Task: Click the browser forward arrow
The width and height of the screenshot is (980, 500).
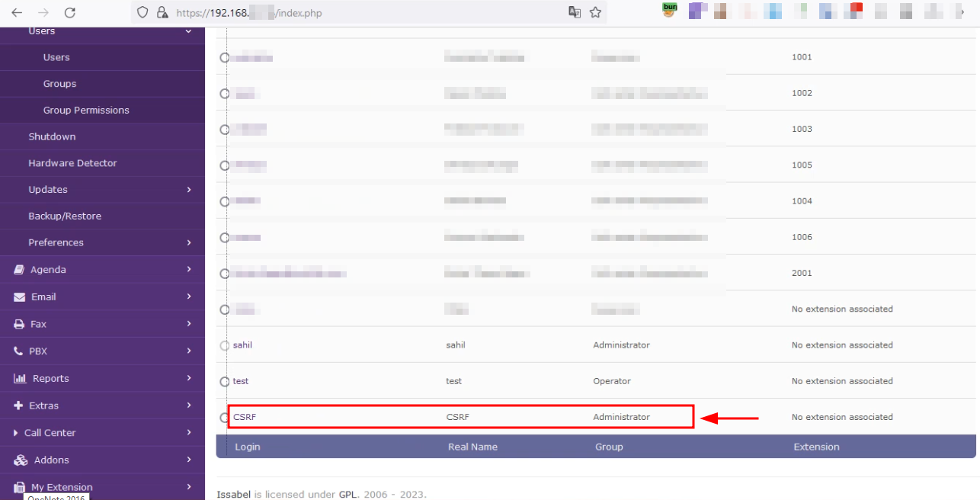Action: [x=43, y=12]
